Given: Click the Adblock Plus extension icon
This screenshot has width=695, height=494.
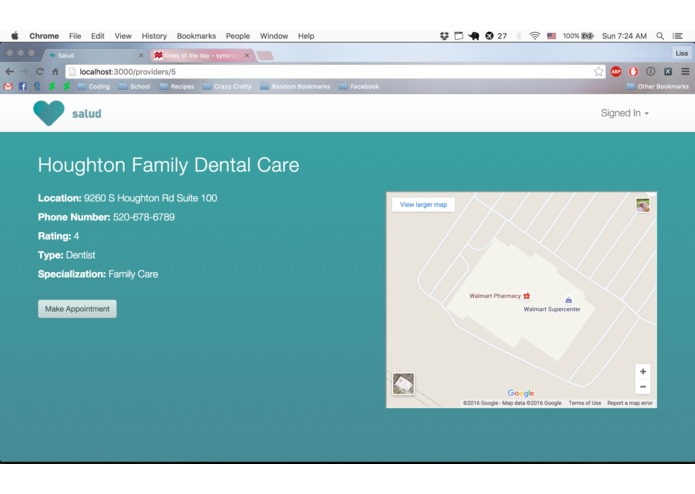Looking at the screenshot, I should point(616,71).
